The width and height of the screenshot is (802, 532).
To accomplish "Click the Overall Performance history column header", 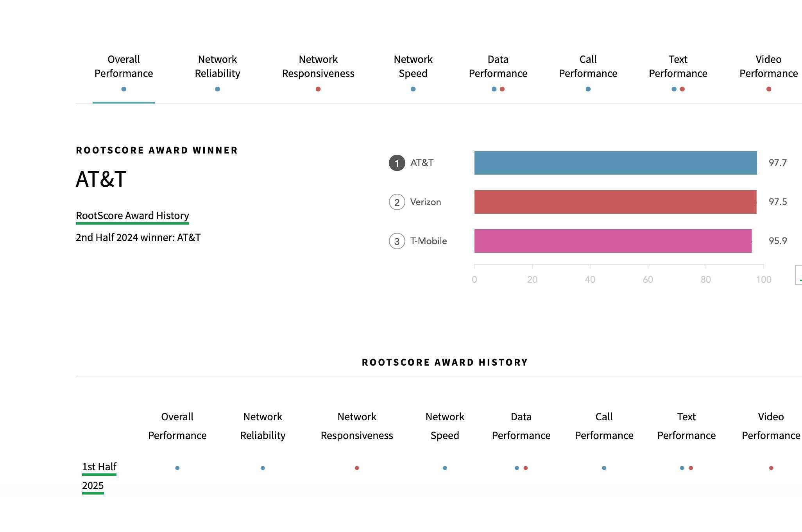I will (x=177, y=426).
